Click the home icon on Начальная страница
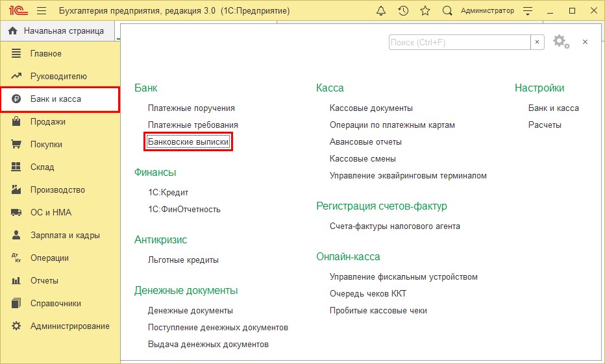This screenshot has width=605, height=364. pyautogui.click(x=13, y=31)
